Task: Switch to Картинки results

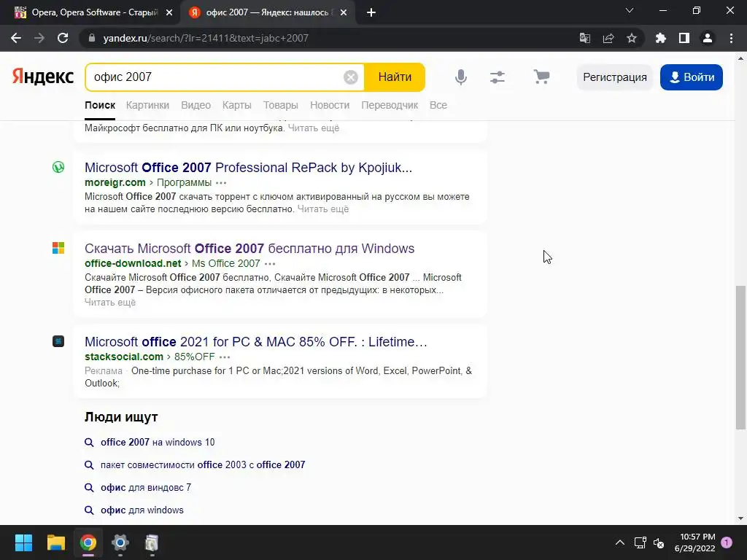Action: click(x=147, y=105)
